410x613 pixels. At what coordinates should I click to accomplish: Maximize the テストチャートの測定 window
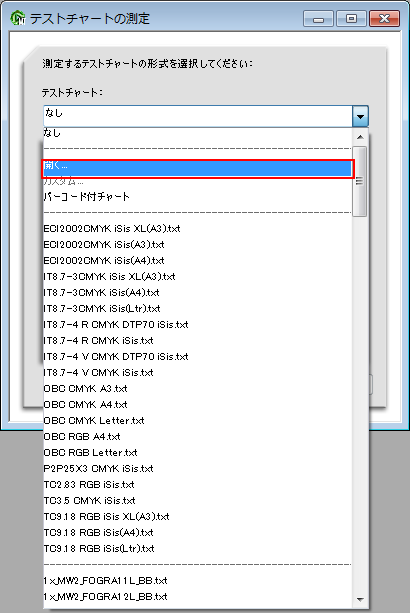[351, 19]
